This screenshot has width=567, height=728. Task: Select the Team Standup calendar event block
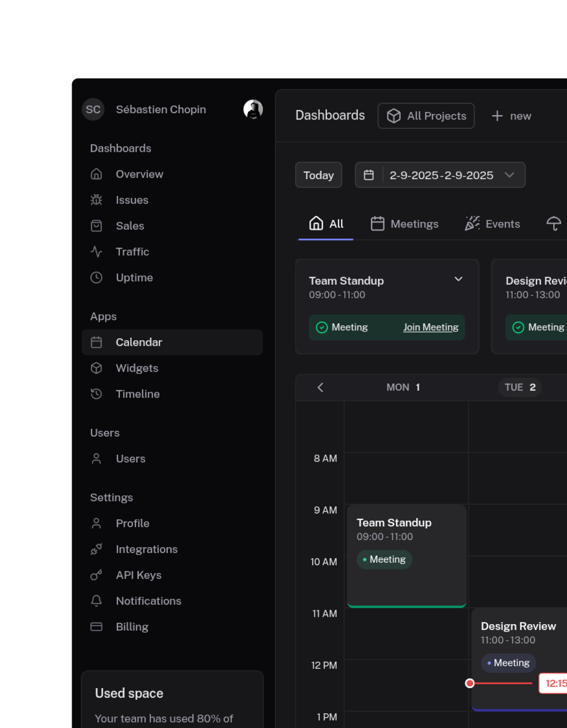(x=406, y=556)
